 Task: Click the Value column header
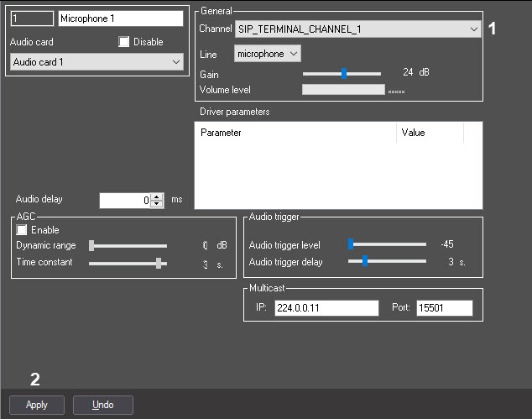coord(429,133)
